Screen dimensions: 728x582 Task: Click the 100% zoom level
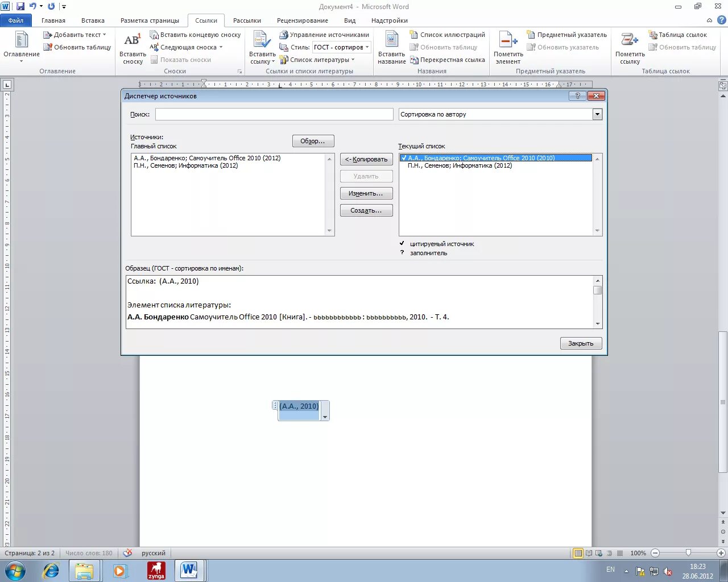(638, 553)
